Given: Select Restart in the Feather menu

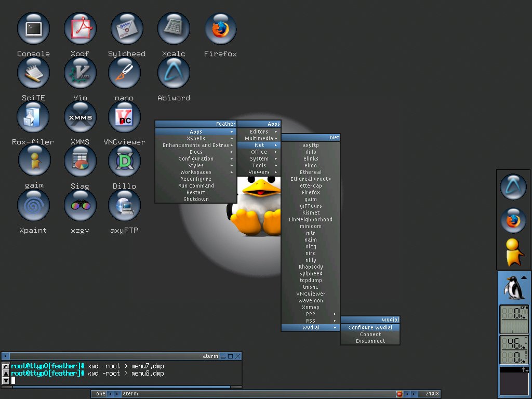Looking at the screenshot, I should (196, 193).
